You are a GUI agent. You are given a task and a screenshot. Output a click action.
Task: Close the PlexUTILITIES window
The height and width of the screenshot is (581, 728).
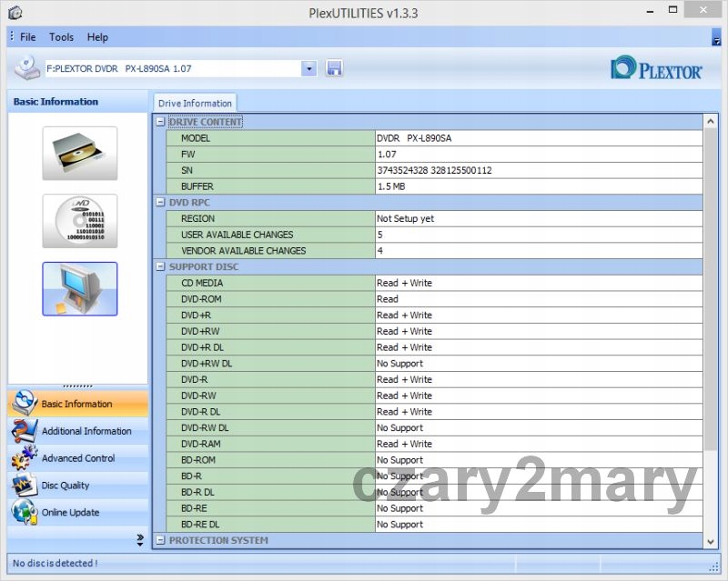tap(703, 10)
